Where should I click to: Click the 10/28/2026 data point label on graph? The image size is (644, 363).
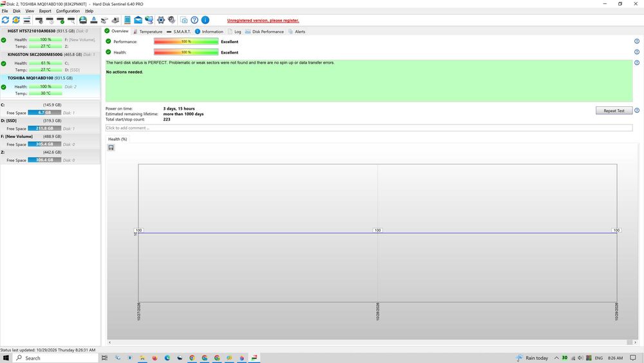point(377,230)
